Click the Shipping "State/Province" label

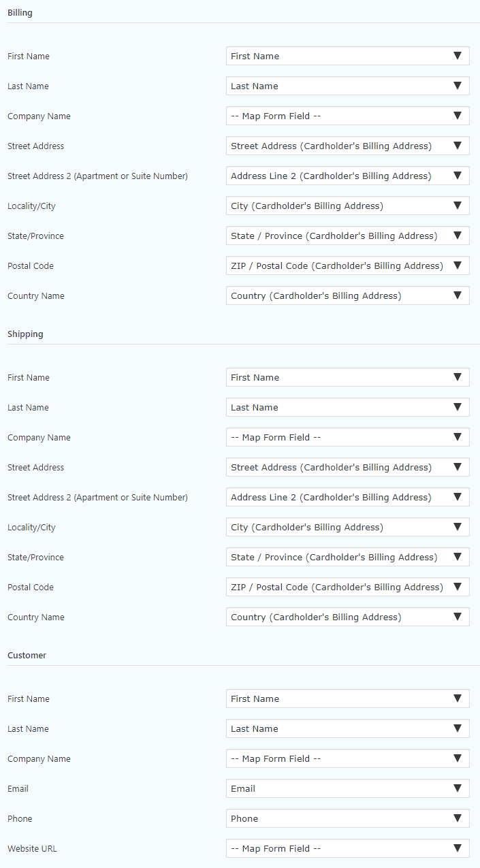tap(35, 557)
